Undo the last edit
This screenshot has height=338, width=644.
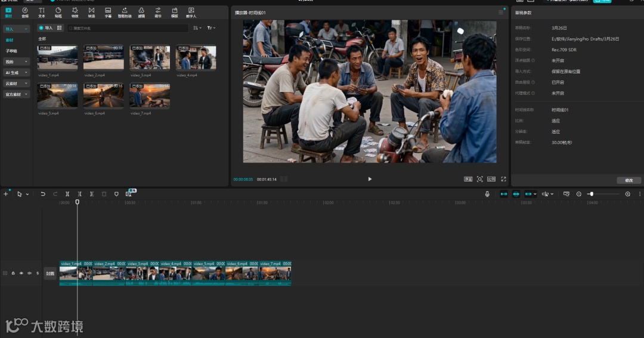[43, 194]
